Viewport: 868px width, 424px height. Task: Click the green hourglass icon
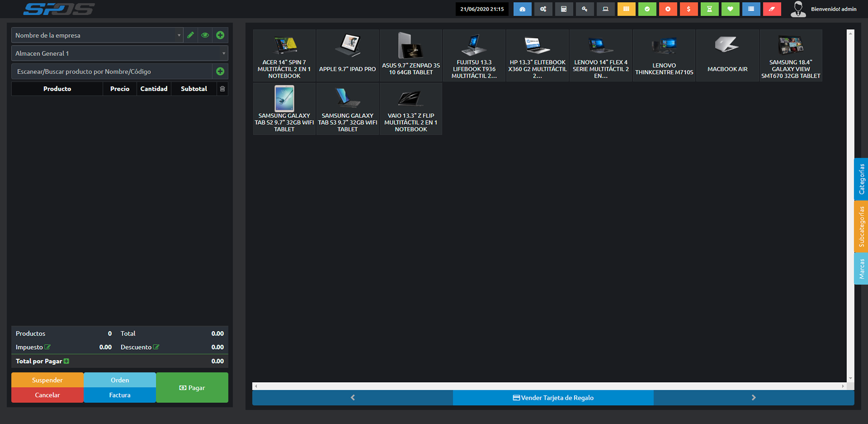[x=709, y=9]
